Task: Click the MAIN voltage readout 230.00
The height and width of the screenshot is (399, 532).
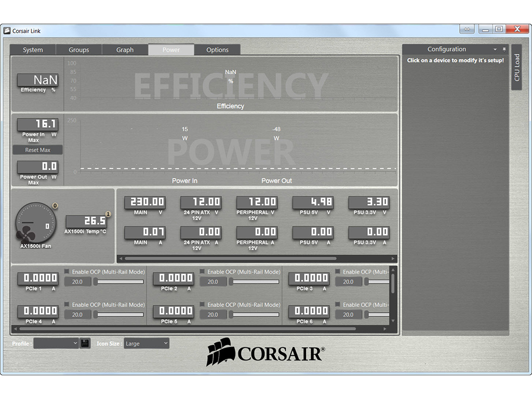Action: click(x=145, y=202)
